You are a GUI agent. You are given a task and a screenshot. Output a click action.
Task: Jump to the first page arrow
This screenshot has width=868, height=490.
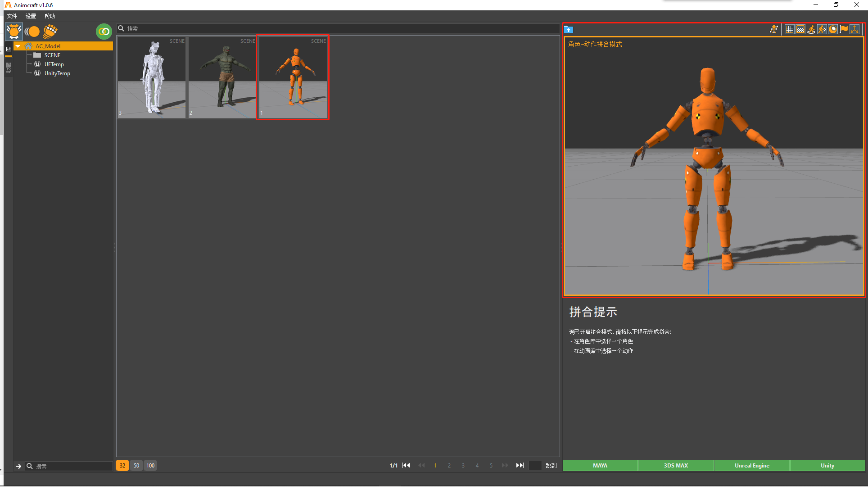[x=406, y=466]
